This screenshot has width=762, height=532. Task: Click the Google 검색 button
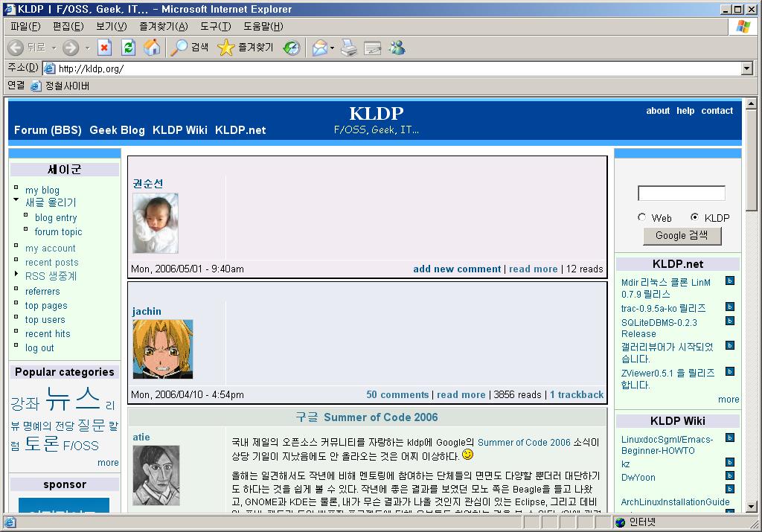coord(682,236)
